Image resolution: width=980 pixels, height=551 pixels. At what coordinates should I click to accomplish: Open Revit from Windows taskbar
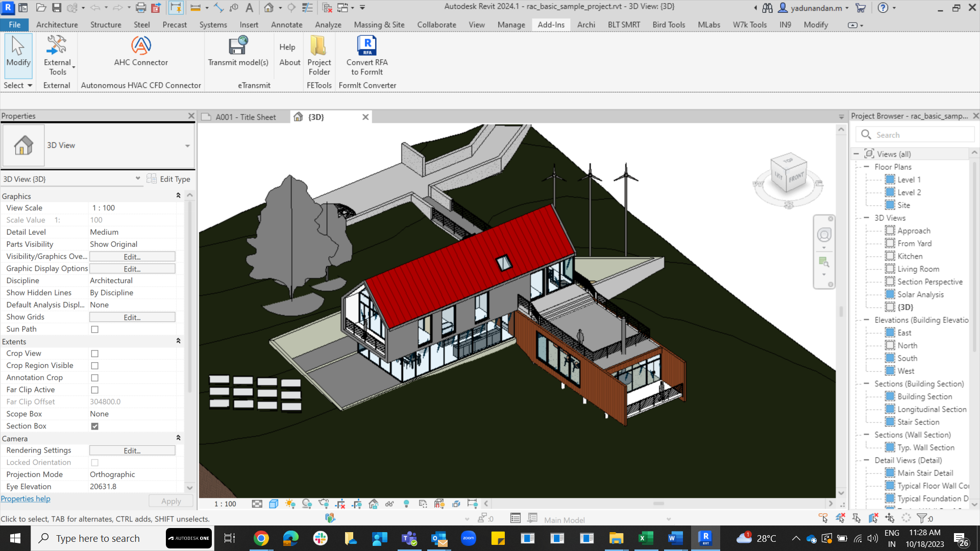pos(705,538)
